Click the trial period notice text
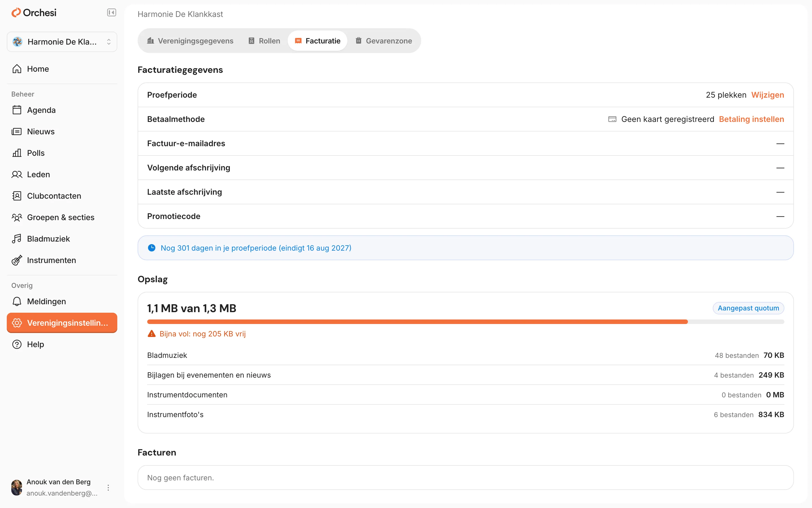Viewport: 812px width, 508px height. [x=256, y=248]
